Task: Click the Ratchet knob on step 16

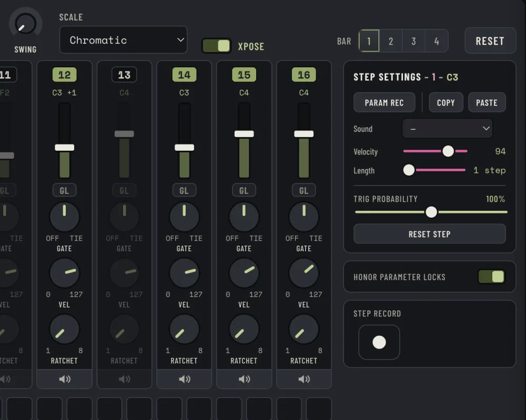Action: pyautogui.click(x=304, y=329)
